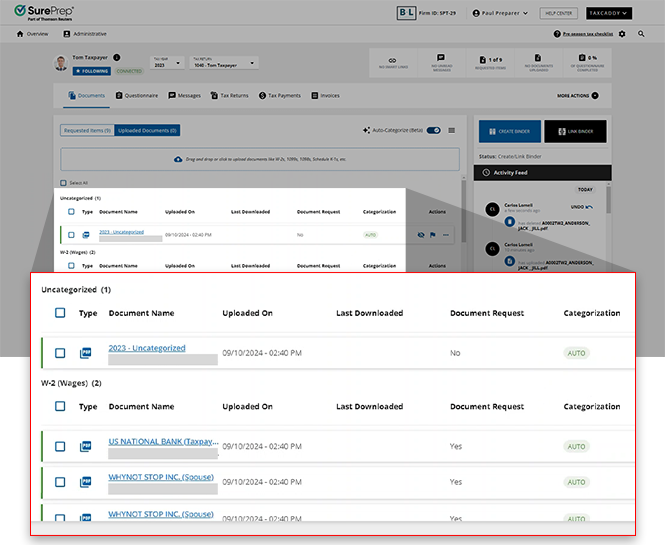Open the Tax Year 2023 dropdown
The height and width of the screenshot is (545, 665).
click(x=167, y=63)
